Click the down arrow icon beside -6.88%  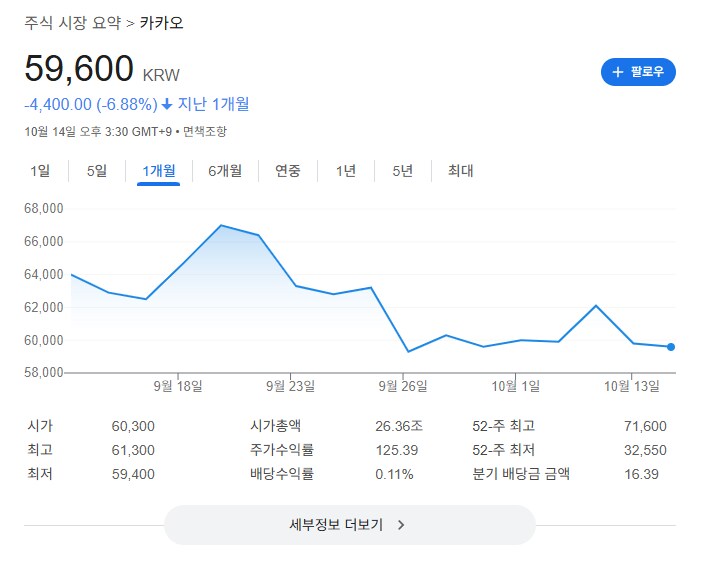pyautogui.click(x=167, y=104)
